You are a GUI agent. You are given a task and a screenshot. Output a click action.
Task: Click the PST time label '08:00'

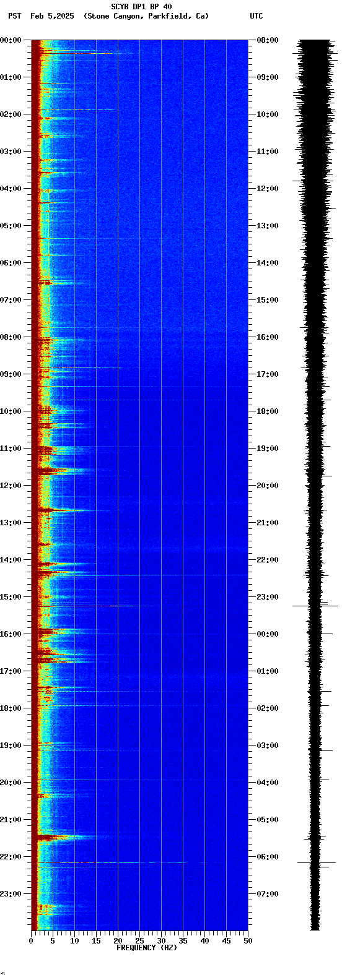[11, 337]
